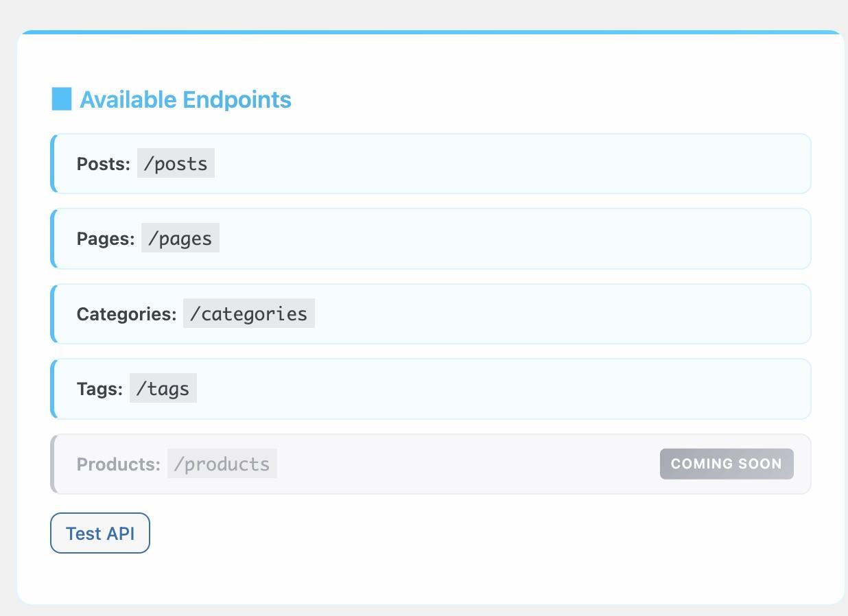Click the Test API button
This screenshot has height=616, width=848.
click(x=99, y=533)
